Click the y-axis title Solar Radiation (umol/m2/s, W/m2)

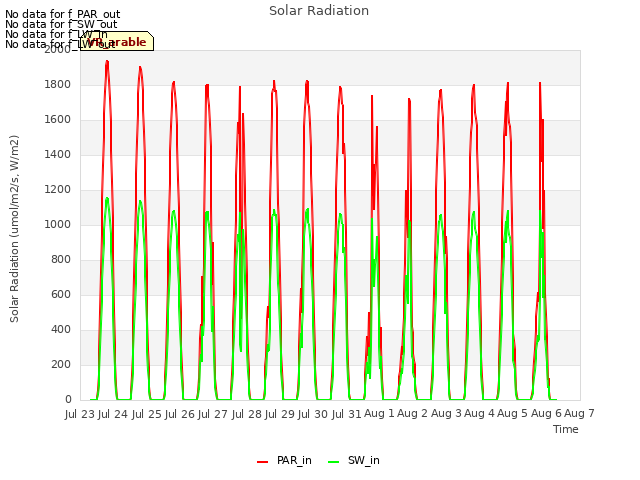click(x=14, y=229)
